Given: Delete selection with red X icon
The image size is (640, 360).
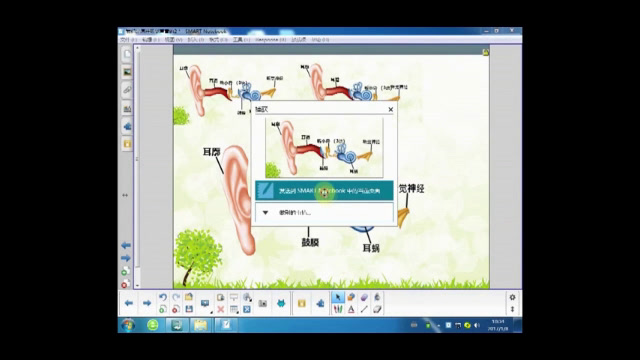Looking at the screenshot, I should [220, 309].
